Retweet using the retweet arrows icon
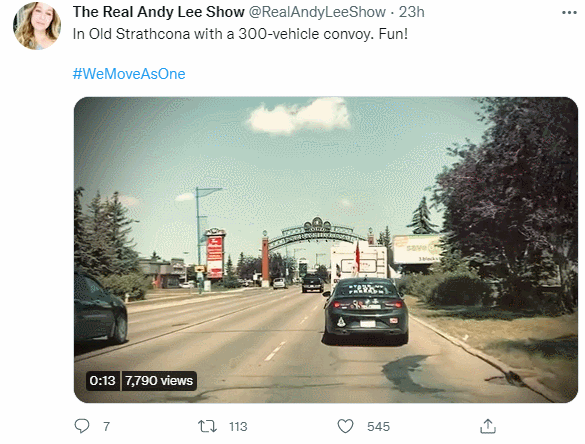The image size is (585, 444). (x=207, y=426)
